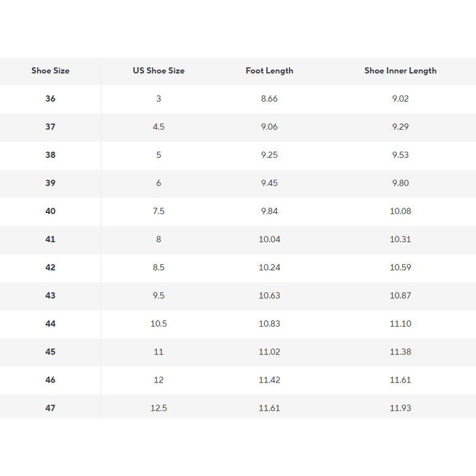Viewport: 476px width, 476px height.
Task: Click the size 42 cell
Action: pos(51,268)
